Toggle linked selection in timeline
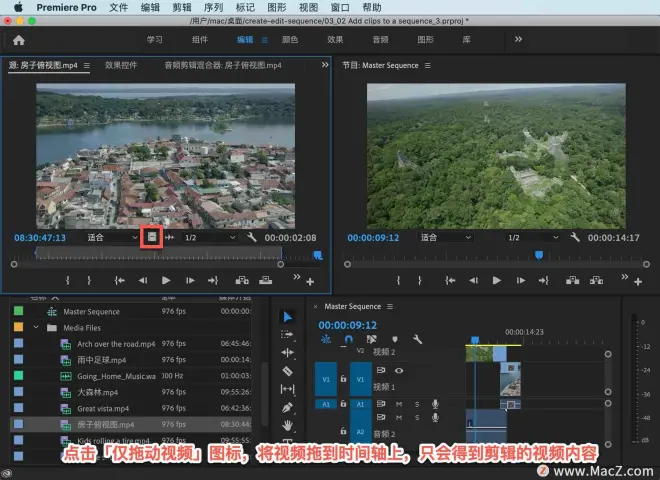The height and width of the screenshot is (480, 660). click(x=371, y=339)
